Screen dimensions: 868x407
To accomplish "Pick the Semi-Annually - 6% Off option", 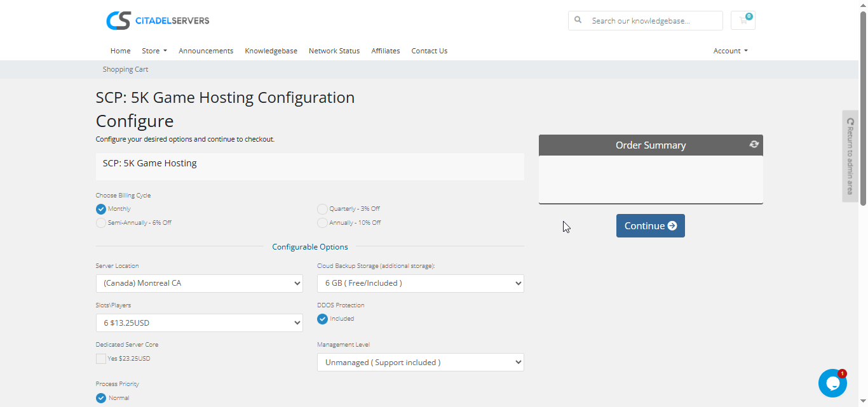I will pyautogui.click(x=101, y=223).
